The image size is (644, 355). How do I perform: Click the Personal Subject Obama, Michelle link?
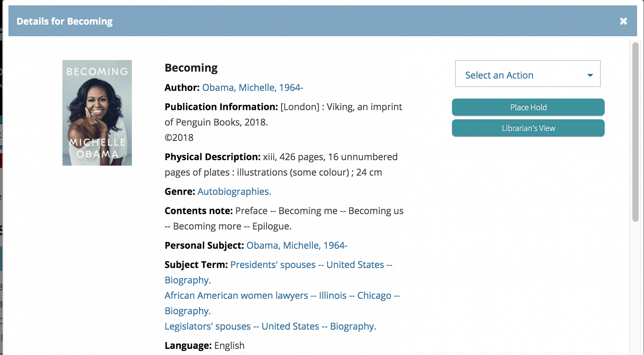(297, 245)
